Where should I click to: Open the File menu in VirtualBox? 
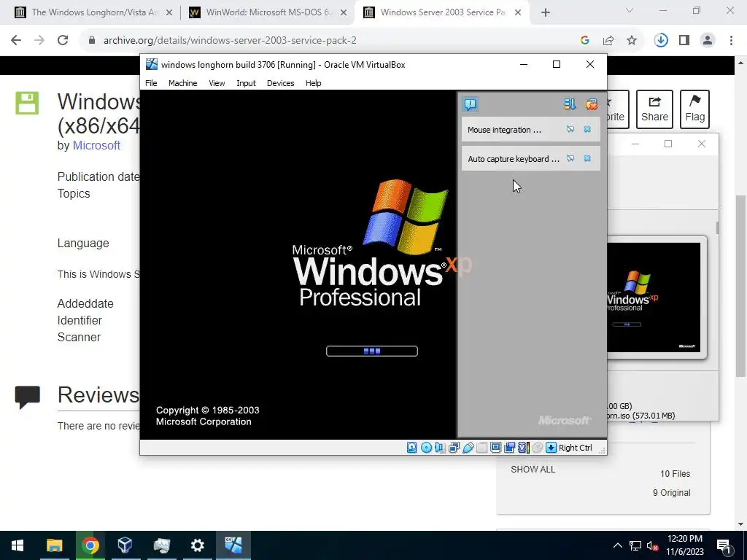click(x=151, y=83)
